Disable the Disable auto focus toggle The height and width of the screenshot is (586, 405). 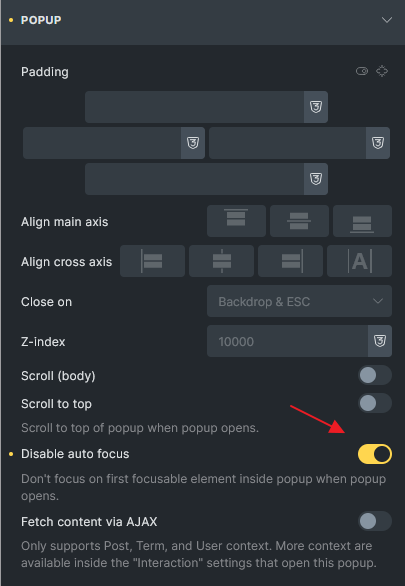(375, 454)
